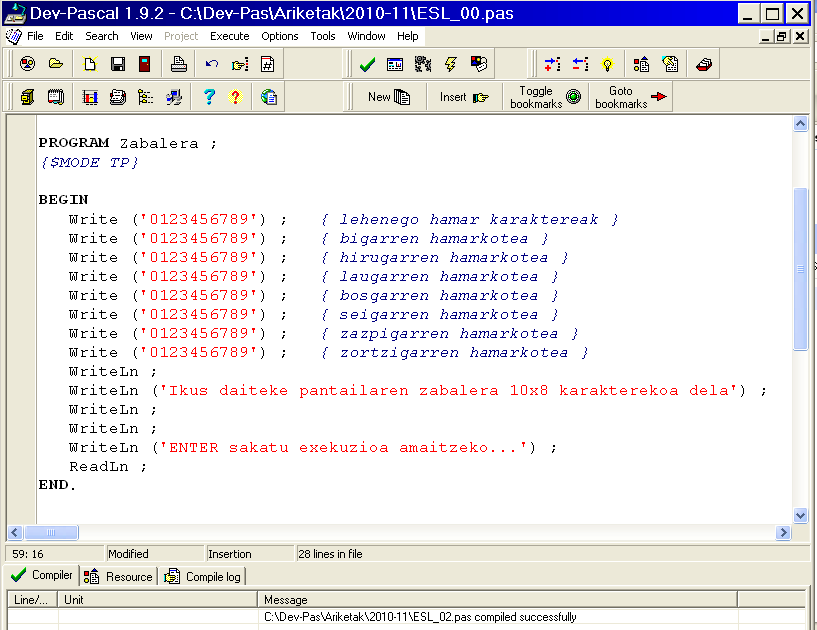Open the Tools menu
The image size is (817, 630).
point(323,36)
